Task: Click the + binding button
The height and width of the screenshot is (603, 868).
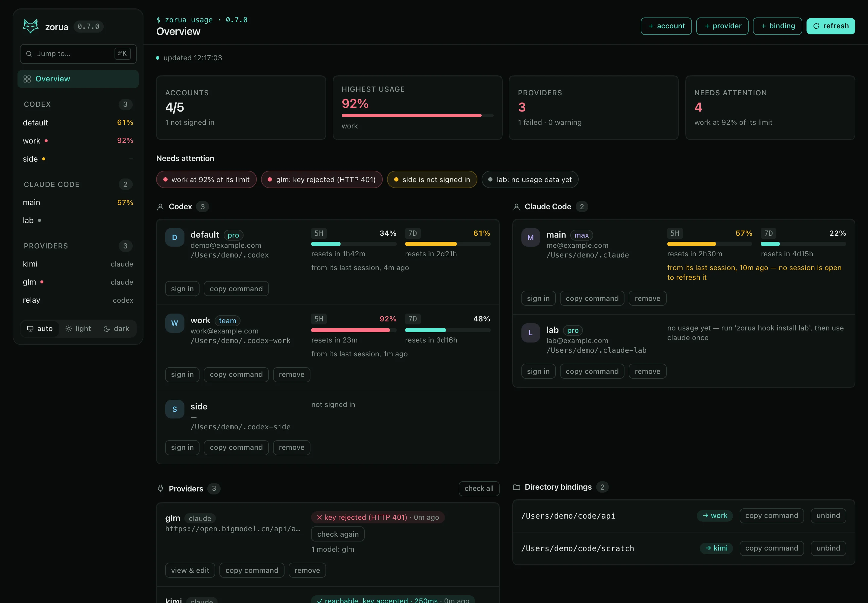Action: [777, 26]
